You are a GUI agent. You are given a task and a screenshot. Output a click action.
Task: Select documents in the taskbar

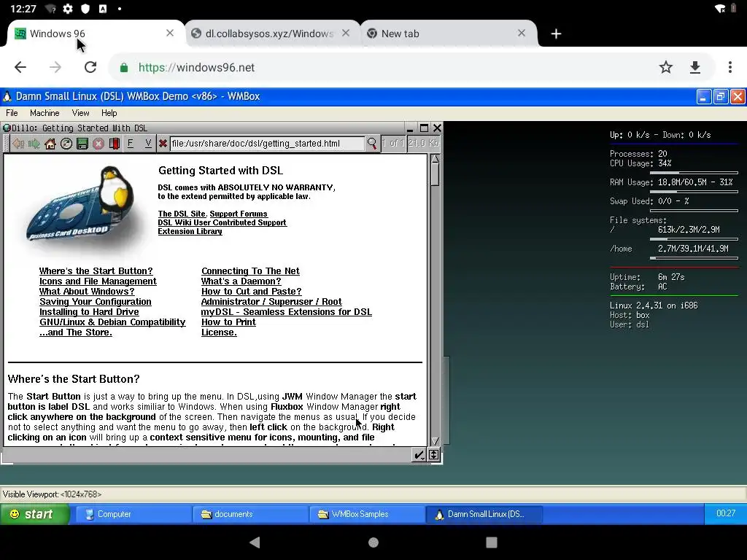coord(250,514)
